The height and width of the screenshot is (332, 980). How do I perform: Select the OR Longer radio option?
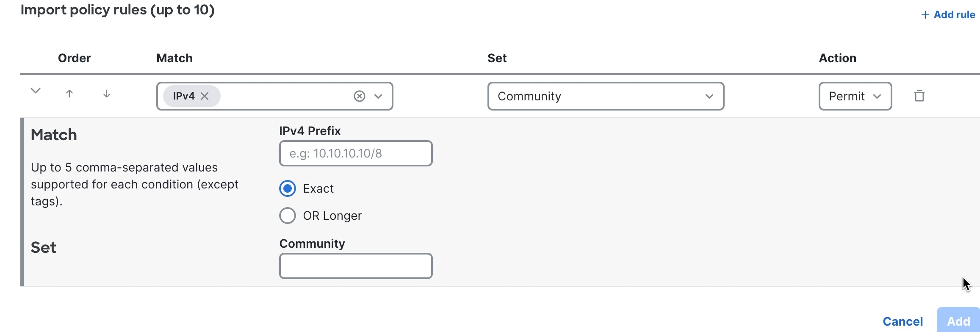(288, 216)
